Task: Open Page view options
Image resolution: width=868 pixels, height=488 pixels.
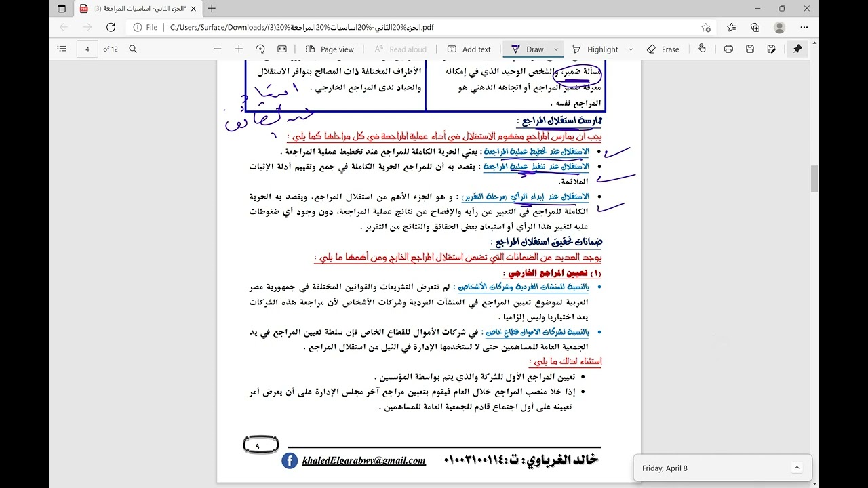Action: (x=330, y=49)
